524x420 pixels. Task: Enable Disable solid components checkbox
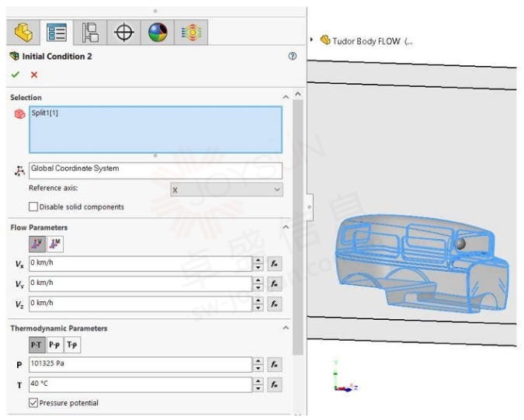pyautogui.click(x=33, y=207)
